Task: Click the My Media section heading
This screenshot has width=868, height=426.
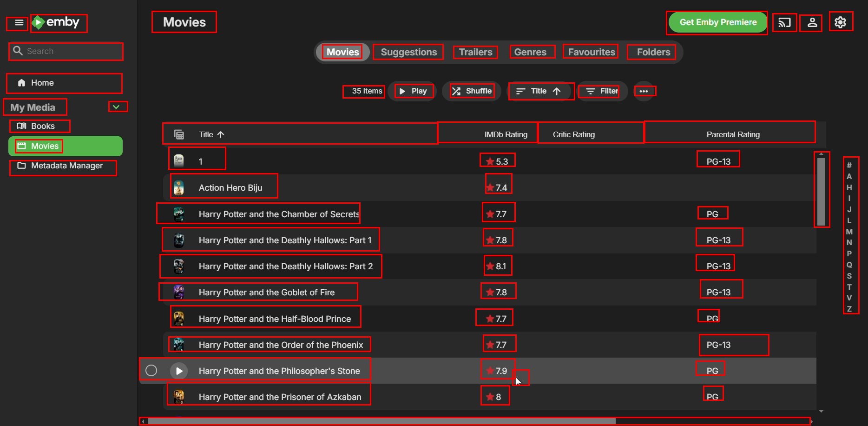Action: tap(33, 107)
